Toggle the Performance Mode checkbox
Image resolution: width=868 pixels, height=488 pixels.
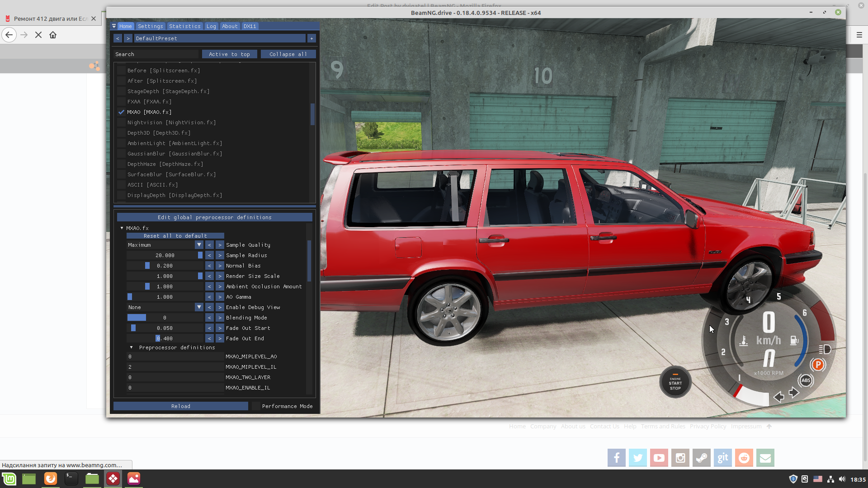(256, 406)
